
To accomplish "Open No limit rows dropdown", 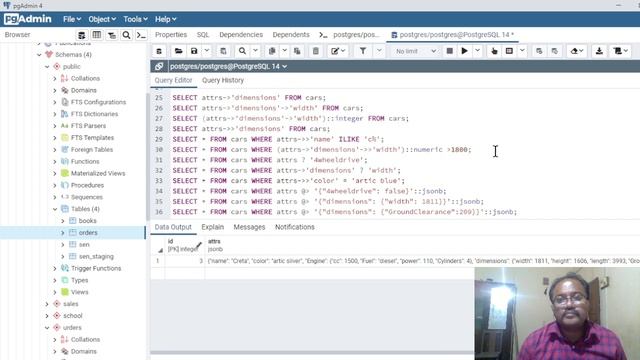I will click(x=415, y=51).
